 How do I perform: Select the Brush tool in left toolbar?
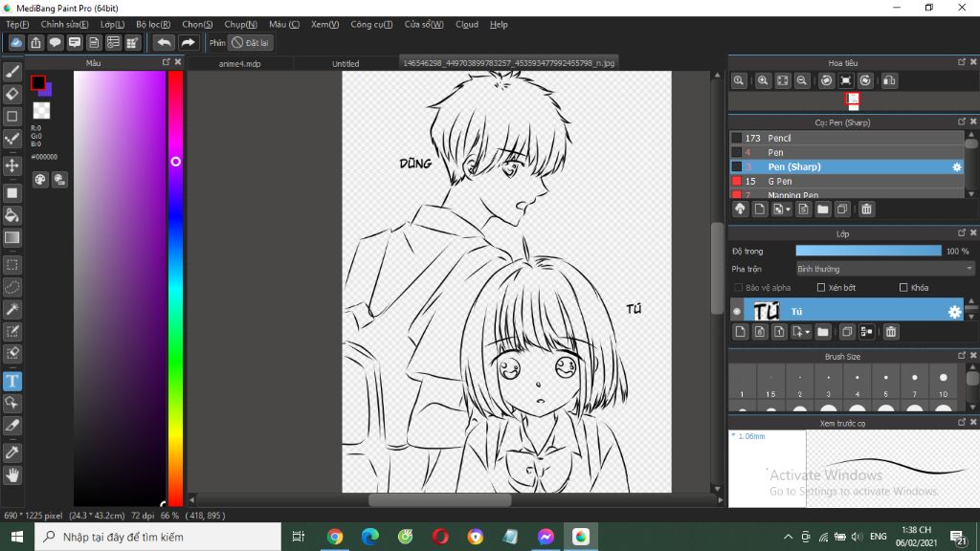pyautogui.click(x=11, y=73)
